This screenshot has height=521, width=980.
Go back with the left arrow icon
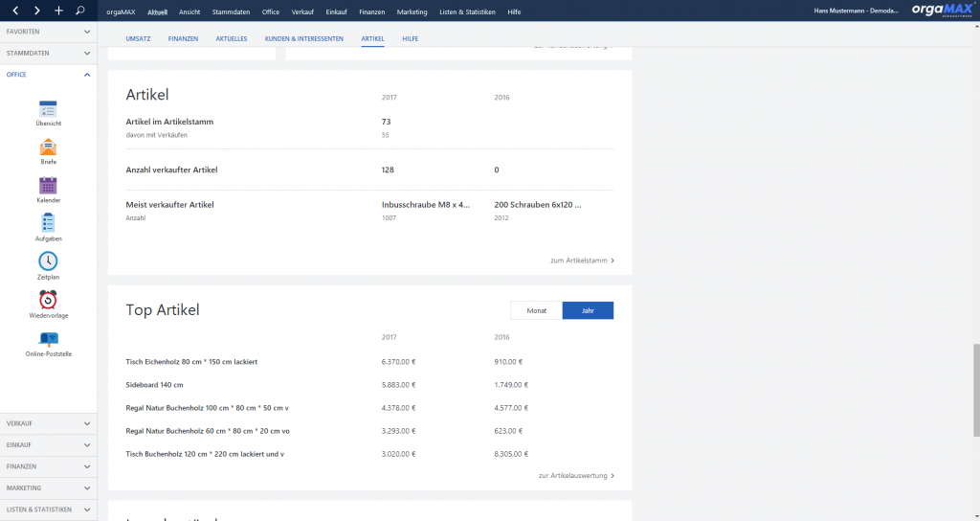tap(15, 11)
